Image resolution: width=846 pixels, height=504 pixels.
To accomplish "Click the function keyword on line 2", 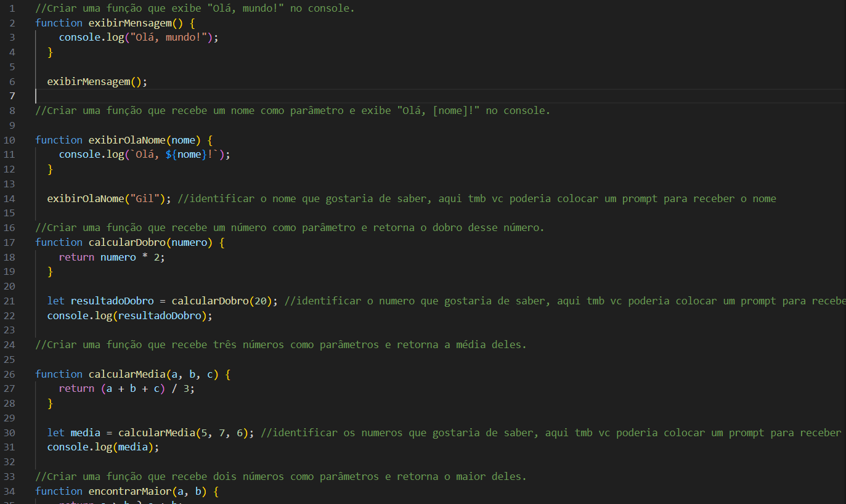I will [59, 23].
